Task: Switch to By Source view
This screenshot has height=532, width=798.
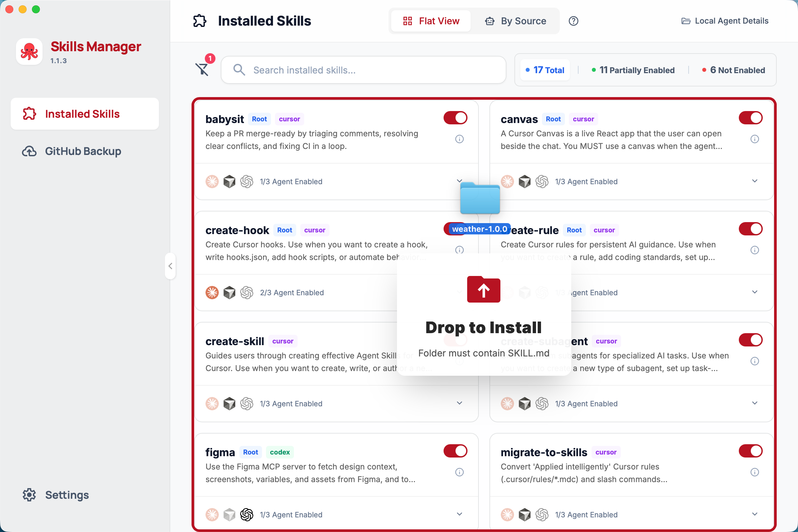Action: [x=516, y=21]
